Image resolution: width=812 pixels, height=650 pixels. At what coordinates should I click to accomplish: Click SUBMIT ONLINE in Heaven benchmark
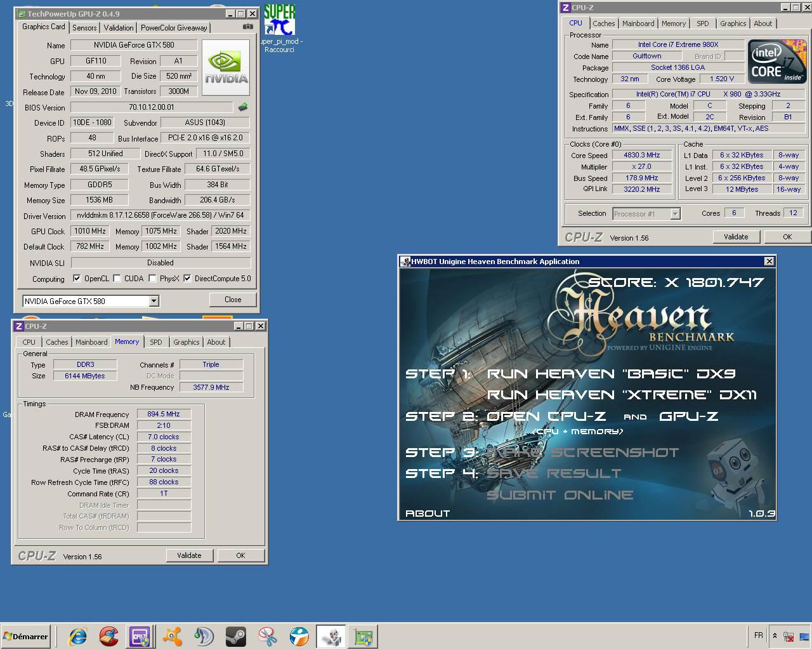pyautogui.click(x=560, y=495)
